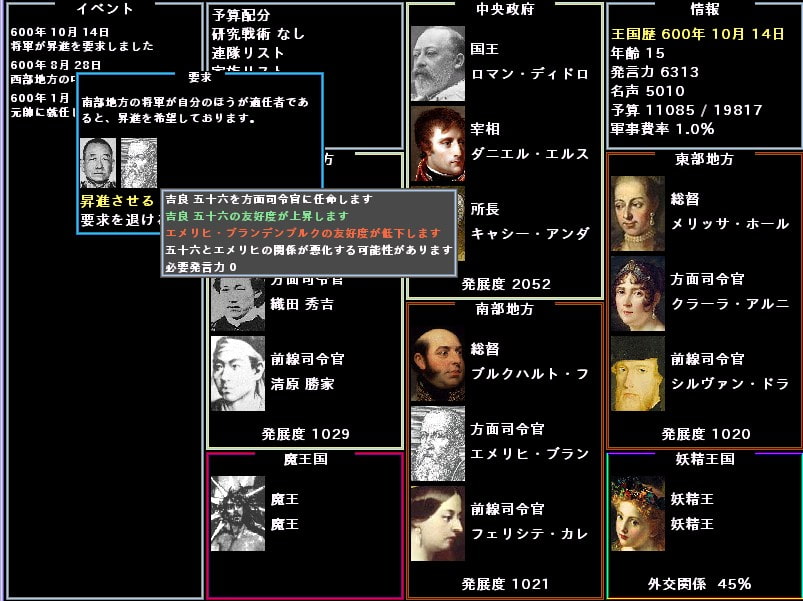Choose 要求を退ける to reject request
The width and height of the screenshot is (803, 601).
tap(118, 220)
